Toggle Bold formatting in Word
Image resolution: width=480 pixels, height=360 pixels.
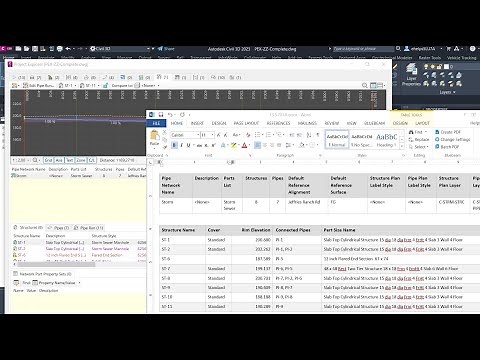(174, 145)
